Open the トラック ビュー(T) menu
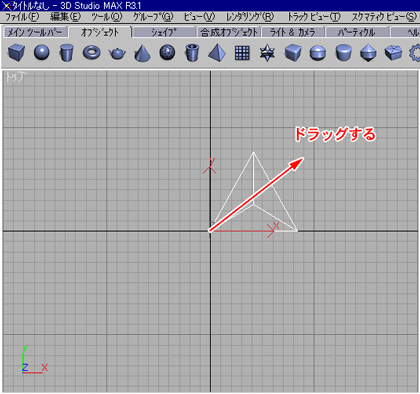The height and width of the screenshot is (394, 420). coord(314,17)
